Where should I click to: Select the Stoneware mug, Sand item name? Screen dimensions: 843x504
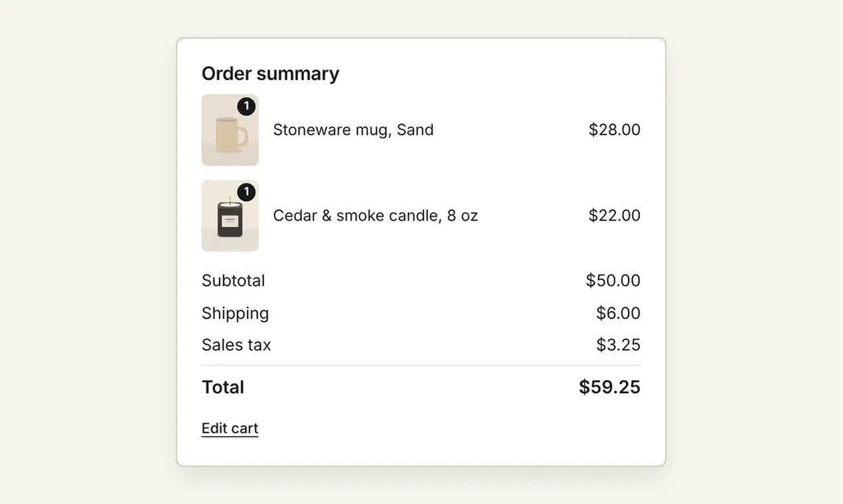[x=353, y=130]
